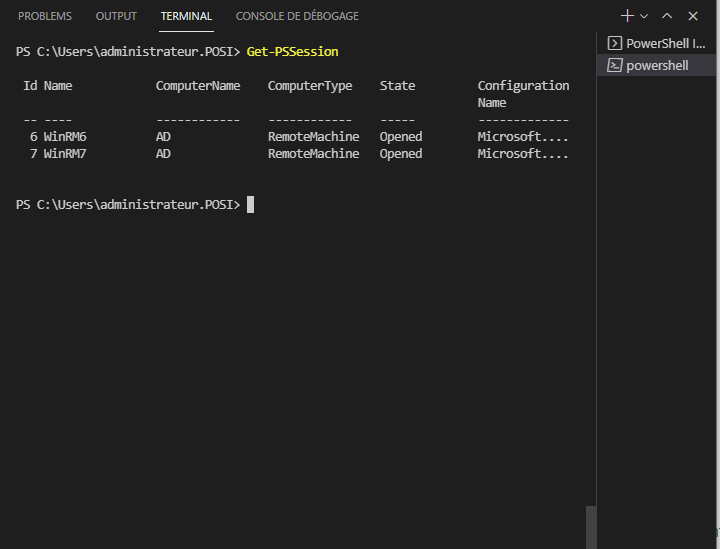Click the icon beside PowerShell I... terminal
The height and width of the screenshot is (549, 720).
pos(614,43)
